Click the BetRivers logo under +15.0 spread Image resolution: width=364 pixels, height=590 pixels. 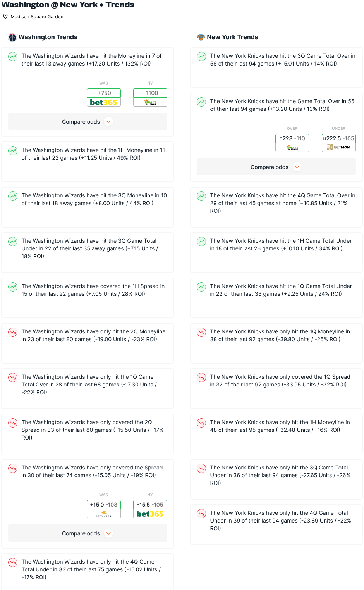pyautogui.click(x=104, y=514)
